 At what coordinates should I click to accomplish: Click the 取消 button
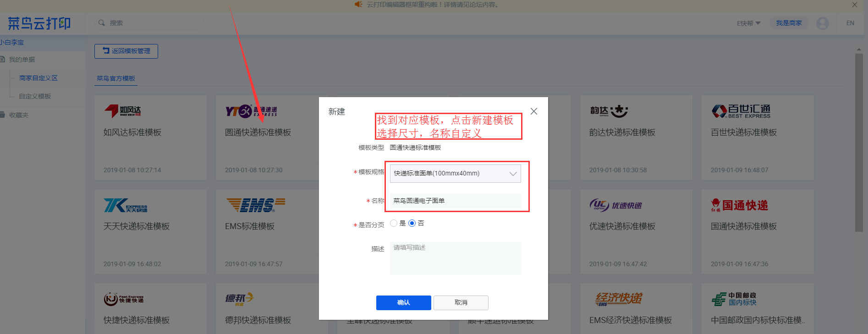pyautogui.click(x=461, y=303)
